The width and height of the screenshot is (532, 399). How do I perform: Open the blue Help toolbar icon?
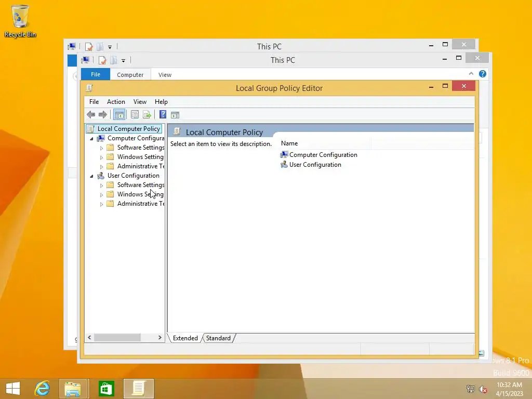click(163, 115)
